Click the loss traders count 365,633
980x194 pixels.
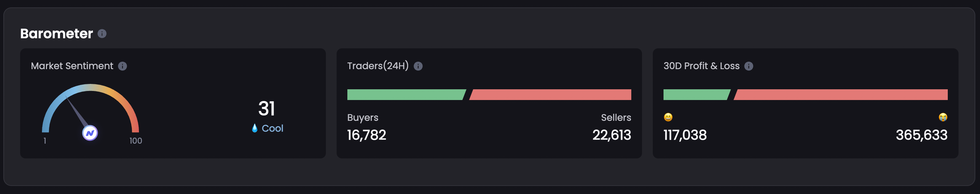click(921, 135)
